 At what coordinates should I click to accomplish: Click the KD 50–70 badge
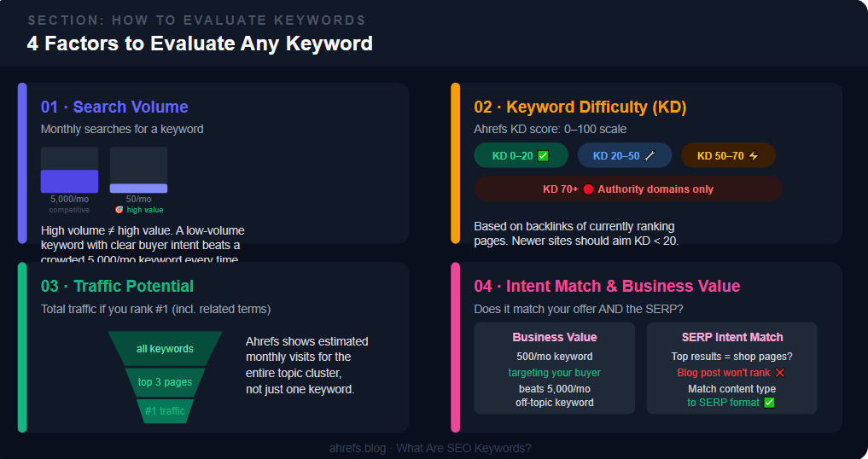pyautogui.click(x=728, y=155)
